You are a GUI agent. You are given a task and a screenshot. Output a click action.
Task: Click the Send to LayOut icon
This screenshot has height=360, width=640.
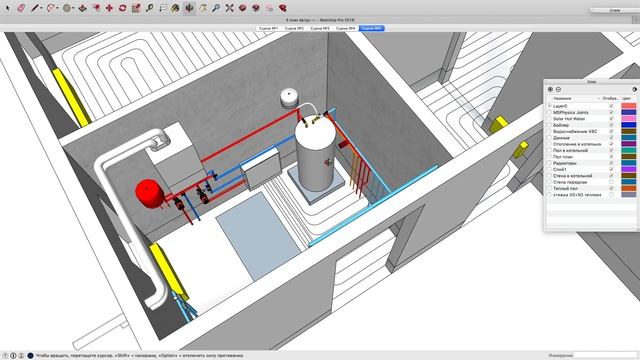[x=269, y=8]
